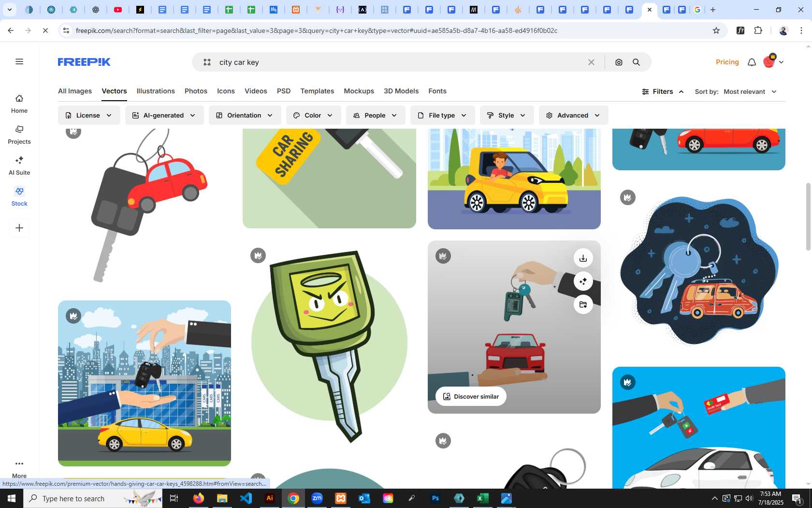Expand the Style filter dropdown
Screen dimensions: 812x508
507,115
